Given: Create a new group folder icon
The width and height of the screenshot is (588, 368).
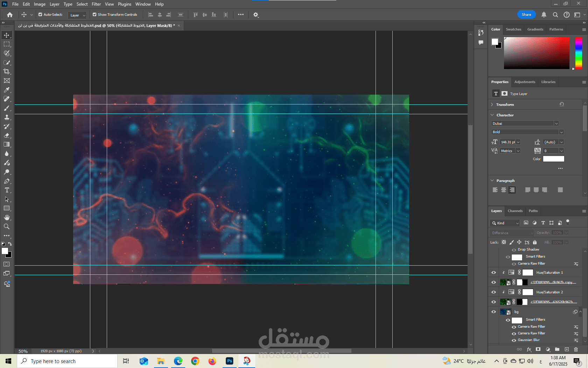Looking at the screenshot, I should pos(557,349).
